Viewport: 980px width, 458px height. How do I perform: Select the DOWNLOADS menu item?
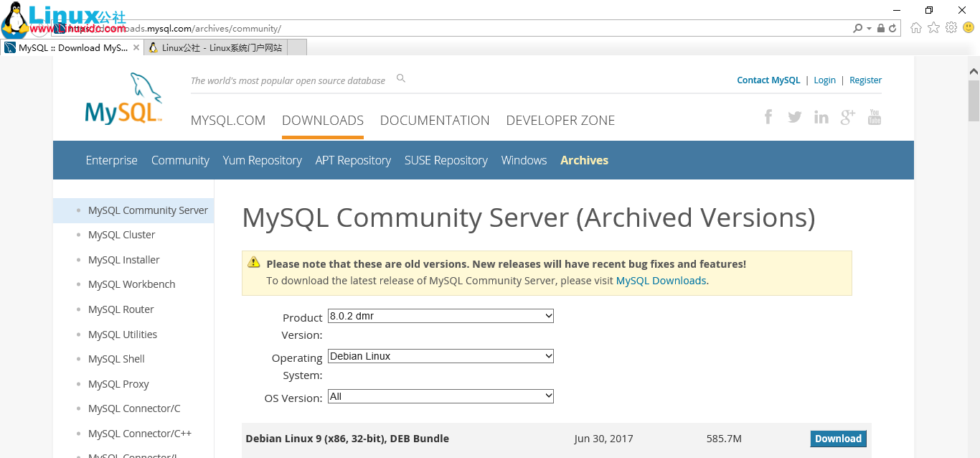(x=322, y=120)
